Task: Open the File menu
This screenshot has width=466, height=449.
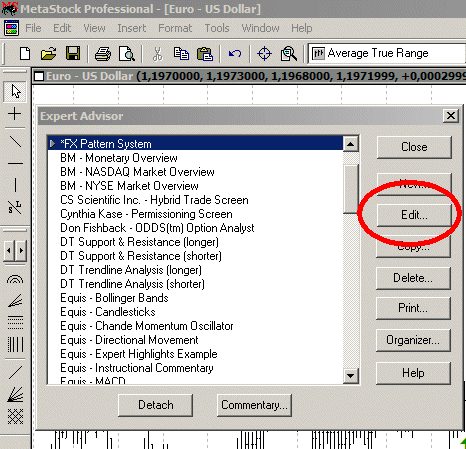Action: (33, 28)
